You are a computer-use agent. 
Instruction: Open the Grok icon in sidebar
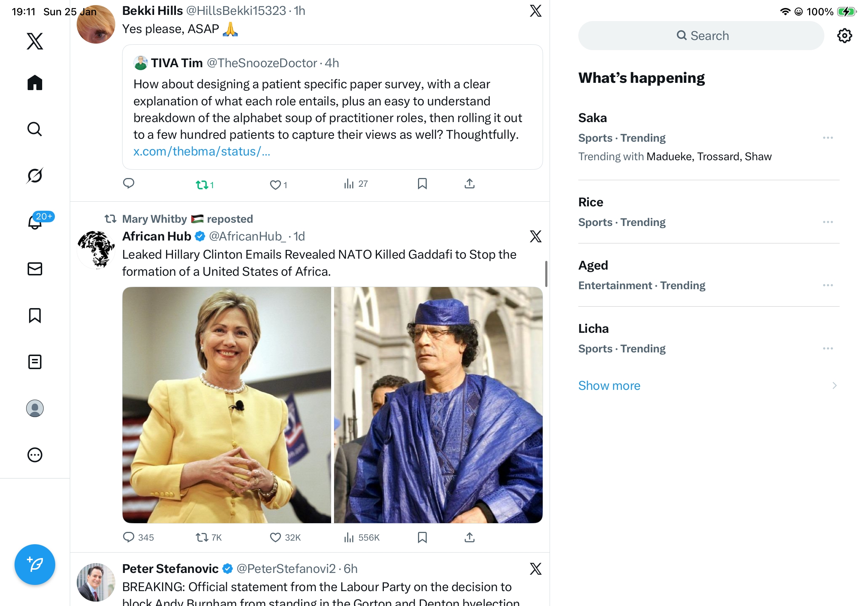[x=35, y=175]
